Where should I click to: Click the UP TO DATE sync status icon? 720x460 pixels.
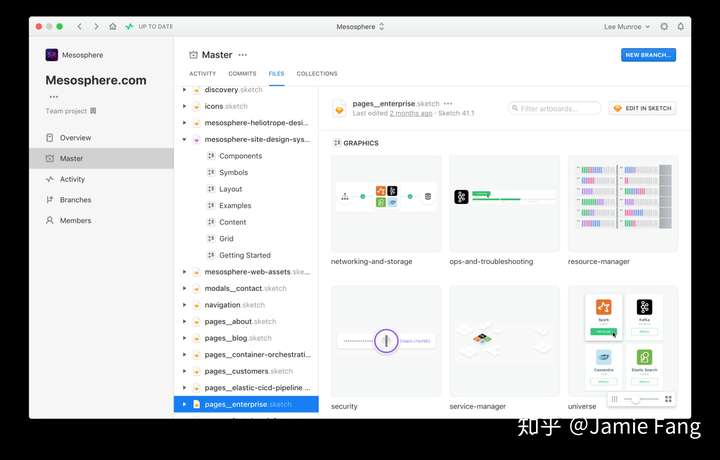pyautogui.click(x=129, y=27)
